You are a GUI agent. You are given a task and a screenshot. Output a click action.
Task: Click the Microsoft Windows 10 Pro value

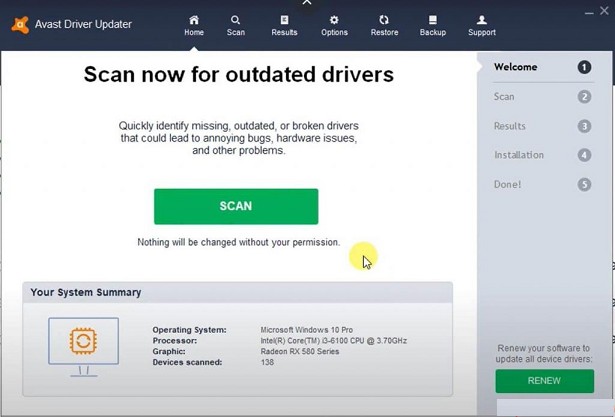306,330
